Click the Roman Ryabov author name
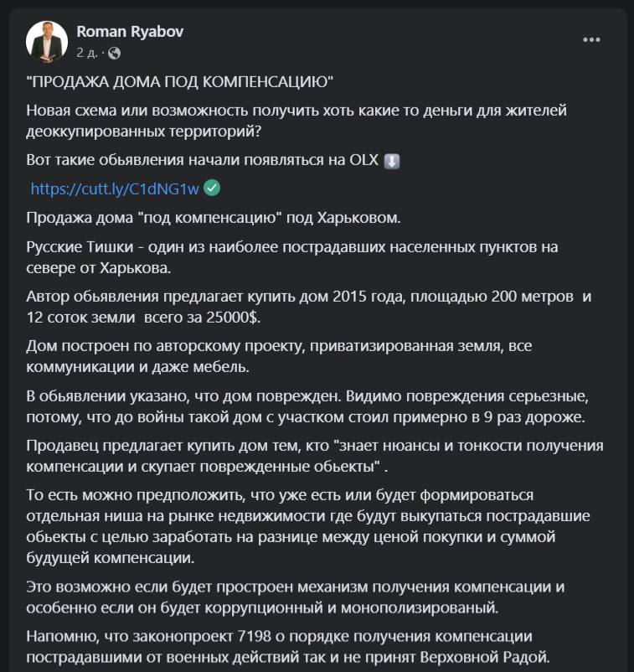Viewport: 634px width, 672px height. (x=130, y=32)
